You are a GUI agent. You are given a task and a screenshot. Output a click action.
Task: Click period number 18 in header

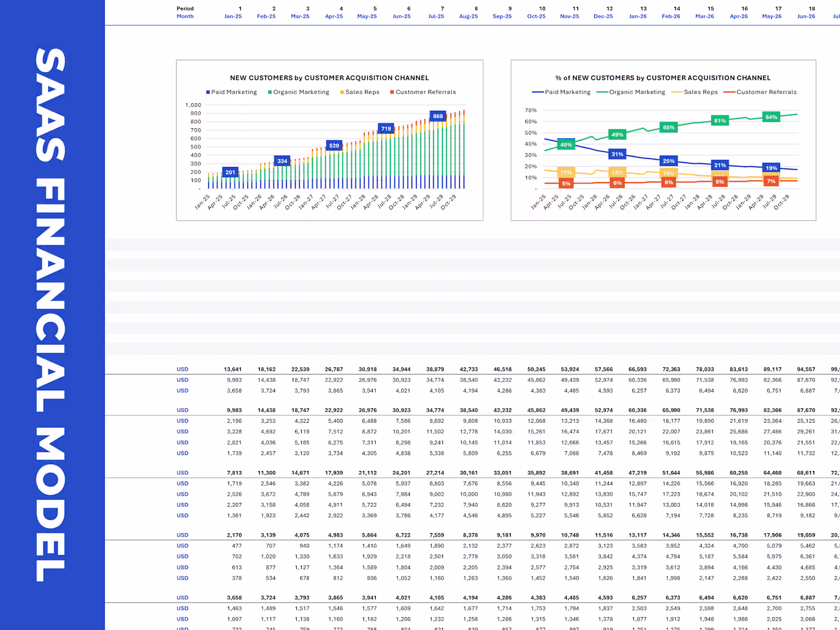[812, 9]
